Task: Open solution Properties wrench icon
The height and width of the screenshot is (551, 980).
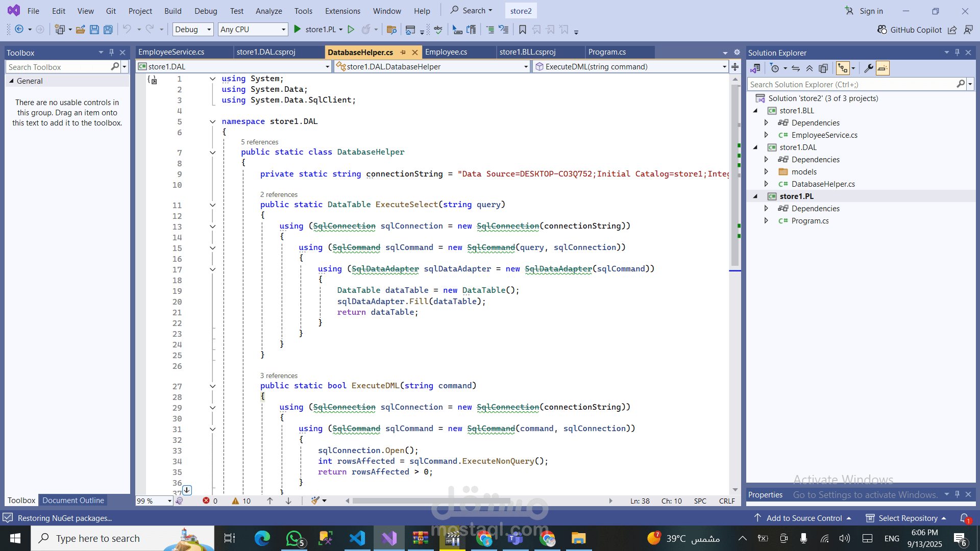Action: click(868, 68)
